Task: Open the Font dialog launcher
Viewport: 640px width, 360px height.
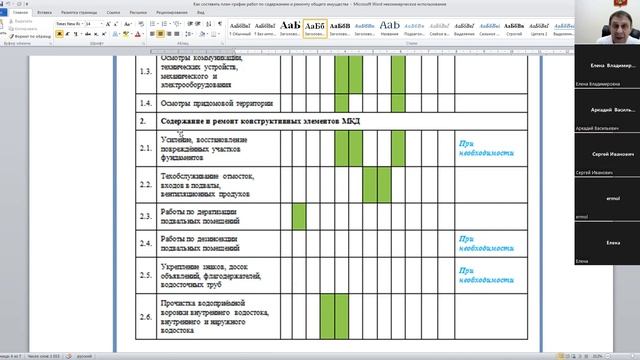Action: pos(144,44)
